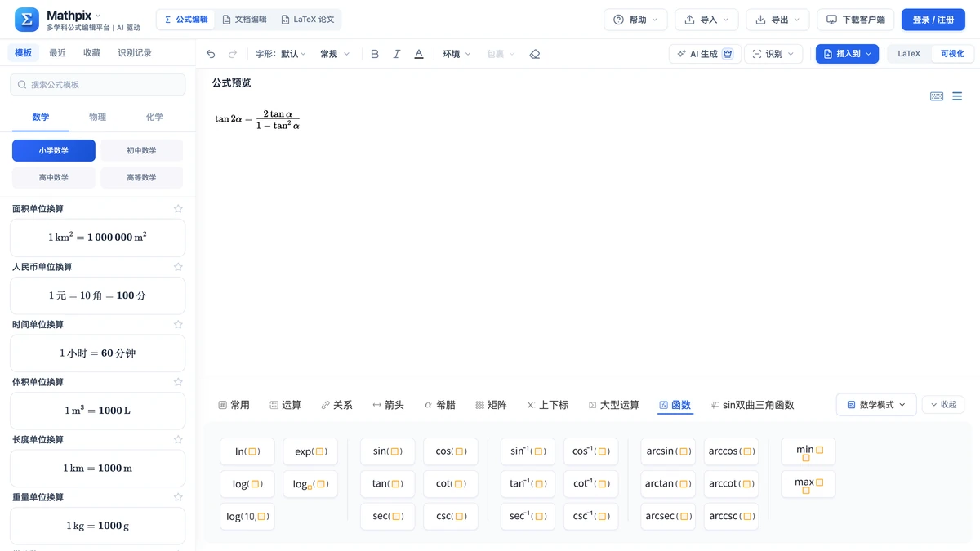Favorite the 人民币单位换算 template star

point(178,267)
